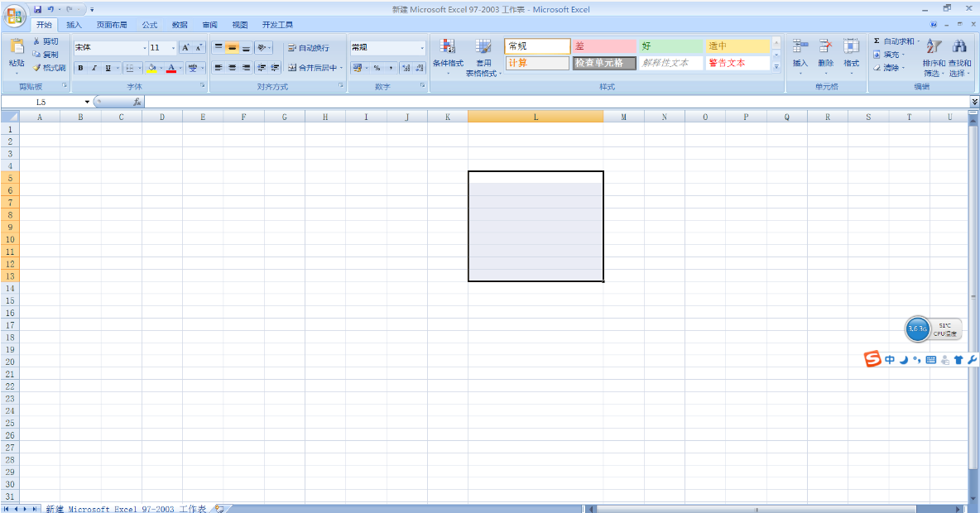Open Find and Select (查找和选择) binoculars
Screen dimensions: 980x513
(959, 56)
